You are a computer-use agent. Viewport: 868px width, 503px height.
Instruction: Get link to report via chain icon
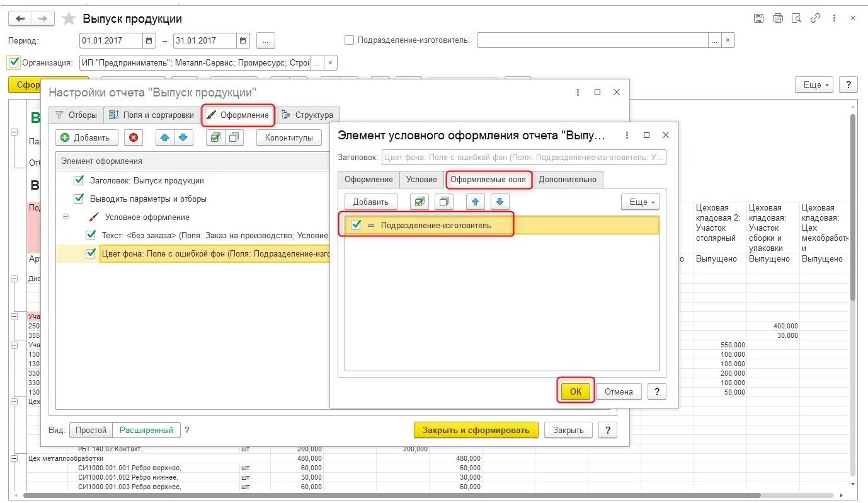point(816,18)
